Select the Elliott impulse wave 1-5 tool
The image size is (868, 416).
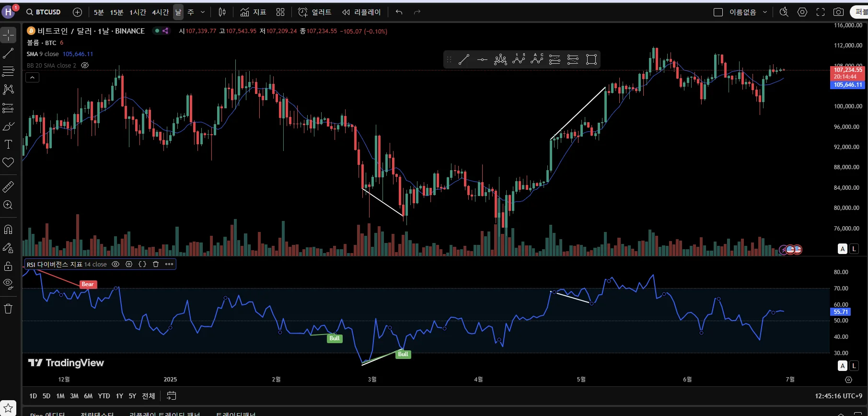pos(519,59)
